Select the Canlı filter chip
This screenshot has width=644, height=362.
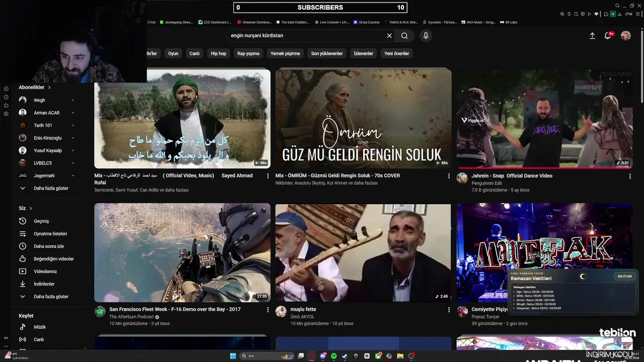tap(194, 53)
